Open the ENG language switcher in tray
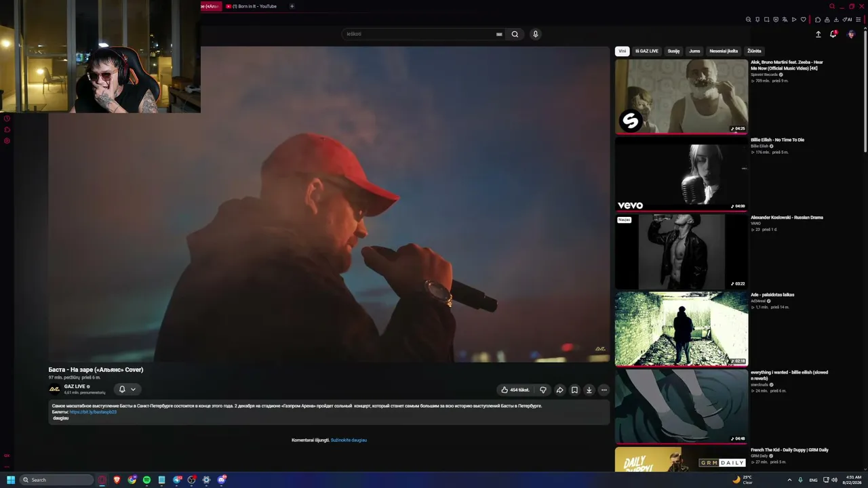This screenshot has height=488, width=868. [813, 480]
